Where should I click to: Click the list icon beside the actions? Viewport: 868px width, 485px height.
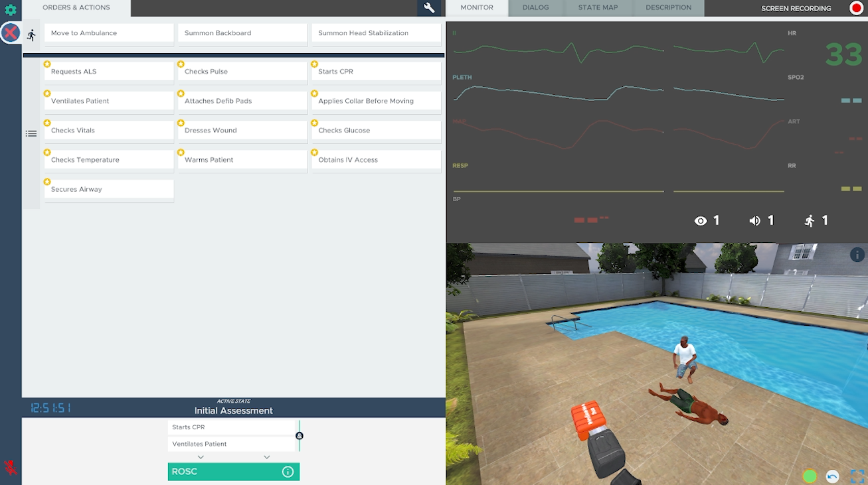31,133
